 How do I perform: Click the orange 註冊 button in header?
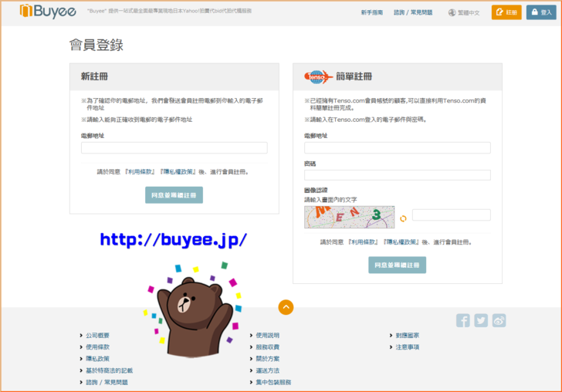click(x=506, y=12)
